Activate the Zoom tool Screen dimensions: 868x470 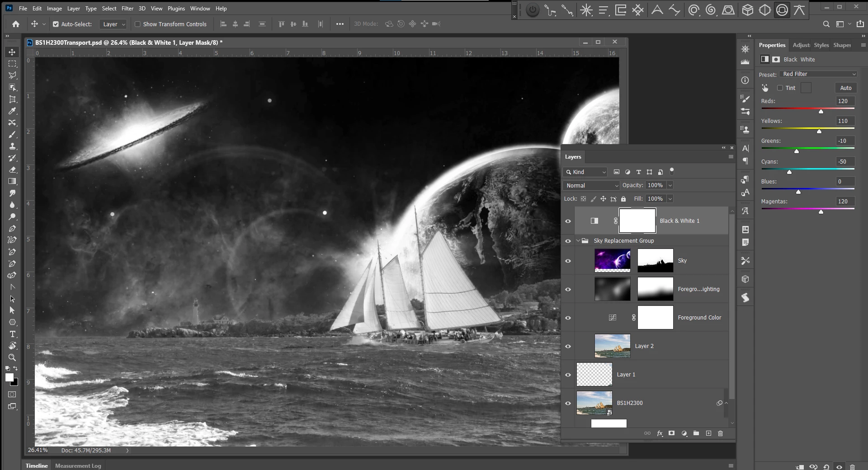(x=12, y=357)
